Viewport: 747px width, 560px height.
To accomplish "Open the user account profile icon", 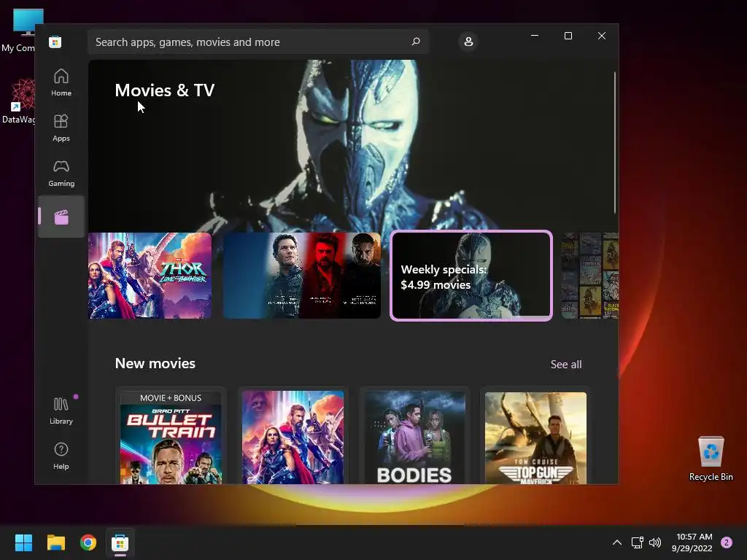I will 468,42.
